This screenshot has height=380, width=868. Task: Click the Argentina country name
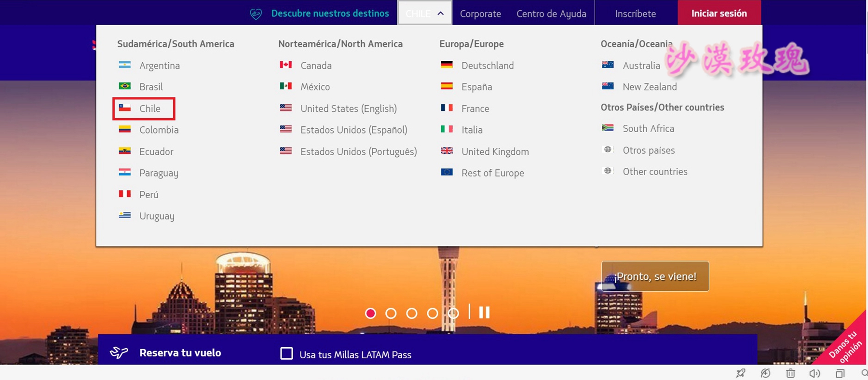(160, 66)
